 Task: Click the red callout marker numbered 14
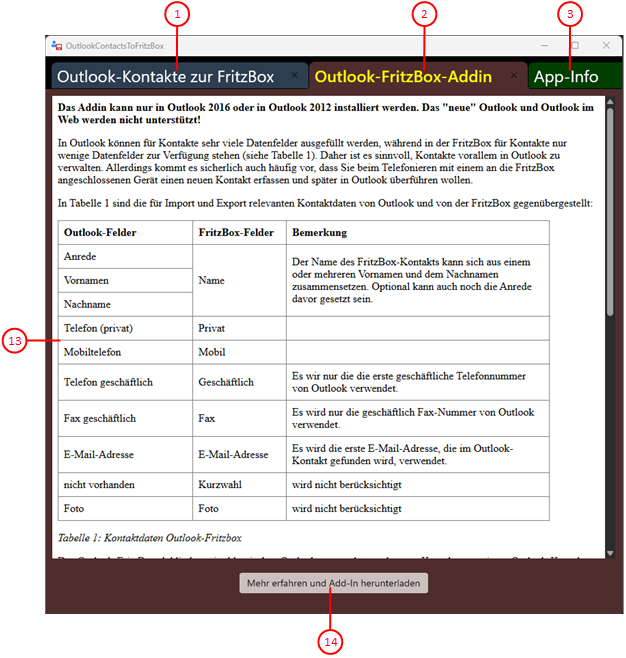point(331,641)
